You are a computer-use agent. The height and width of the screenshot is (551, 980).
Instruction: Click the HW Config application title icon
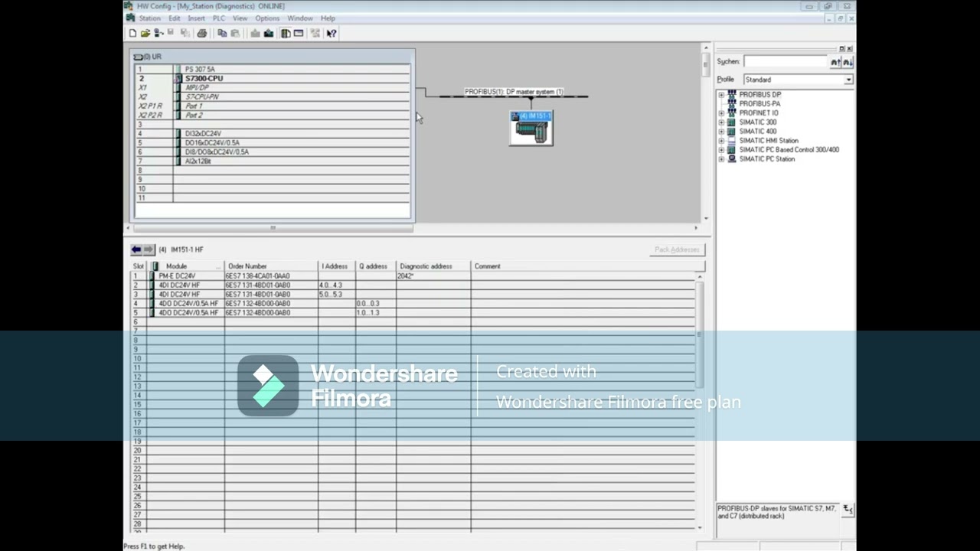pos(130,6)
